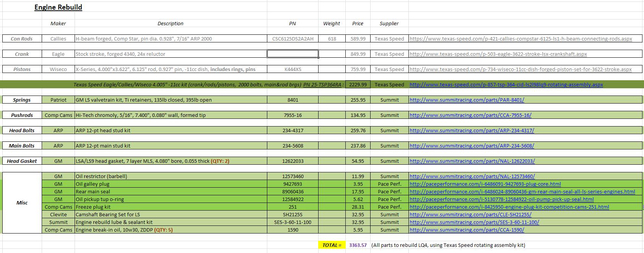The height and width of the screenshot is (253, 644).
Task: Open Summit link for CCA-1590 break-in oil
Action: 467,230
